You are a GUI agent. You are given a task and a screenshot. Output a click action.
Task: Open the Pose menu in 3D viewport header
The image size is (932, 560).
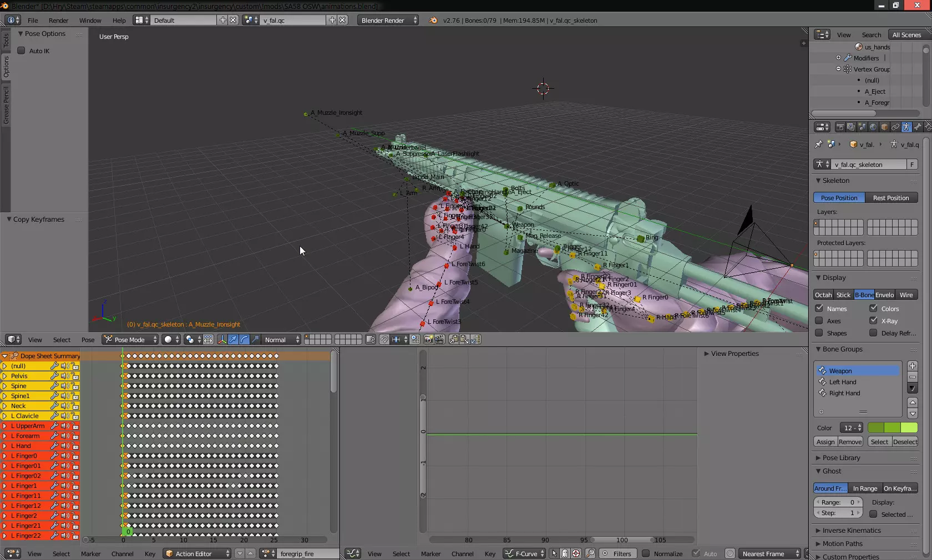(88, 339)
